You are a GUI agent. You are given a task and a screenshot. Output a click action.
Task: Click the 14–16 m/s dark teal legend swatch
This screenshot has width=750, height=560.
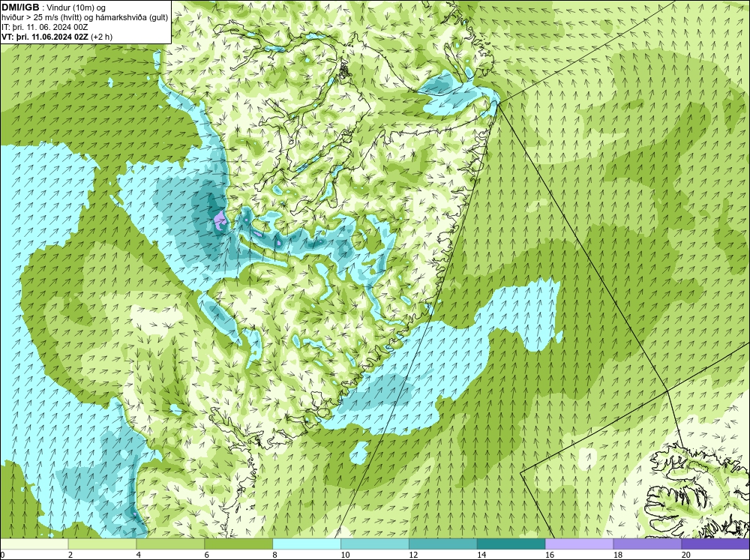[x=511, y=544]
